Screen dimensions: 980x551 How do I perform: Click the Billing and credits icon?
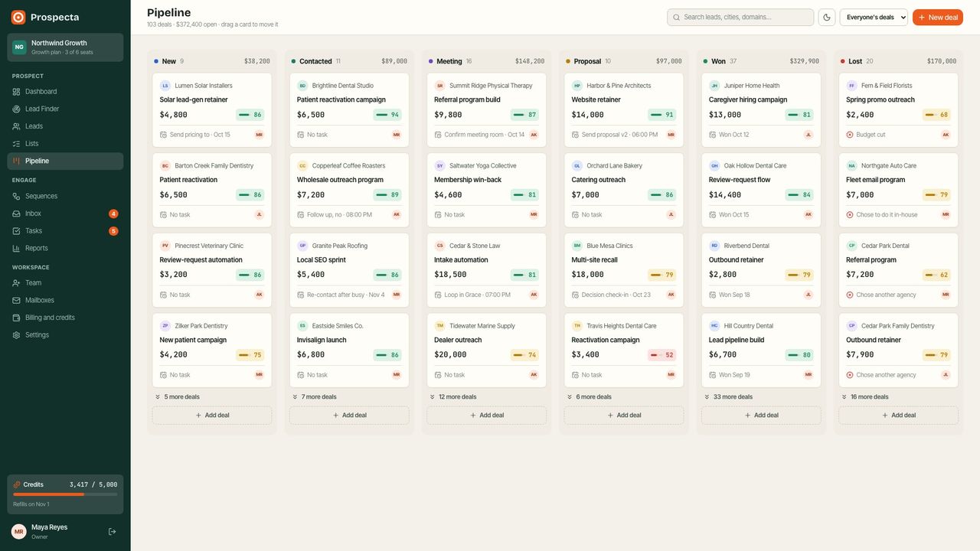coord(17,318)
